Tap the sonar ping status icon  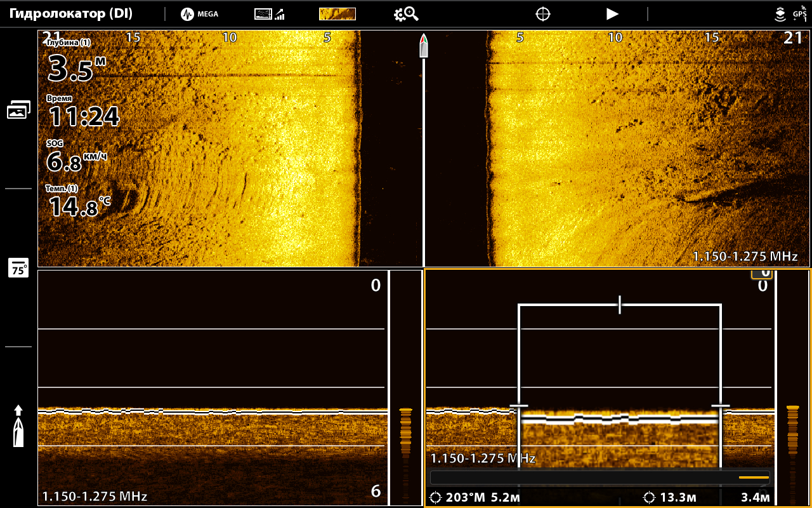pyautogui.click(x=780, y=14)
